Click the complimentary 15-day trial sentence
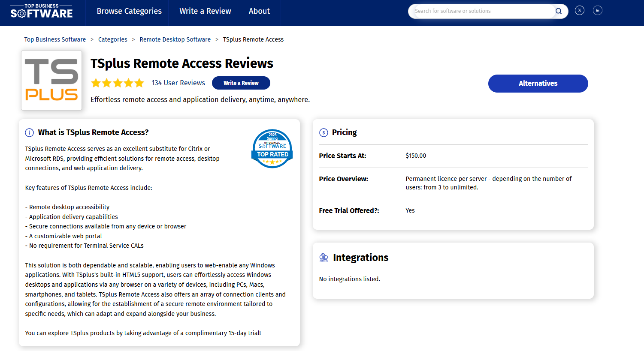 click(143, 333)
